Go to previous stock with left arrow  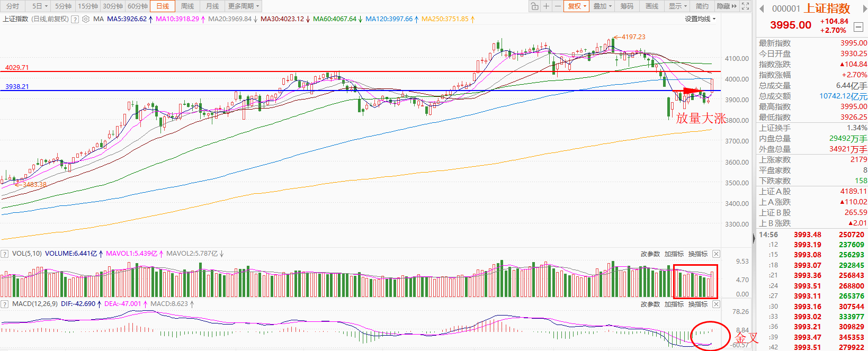(x=762, y=8)
